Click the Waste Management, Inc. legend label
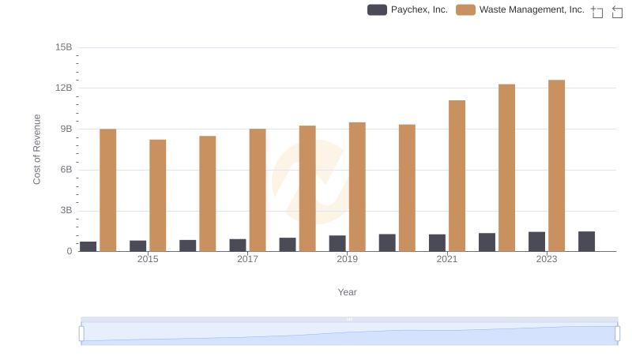Viewport: 632px width, 364px height. [532, 9]
